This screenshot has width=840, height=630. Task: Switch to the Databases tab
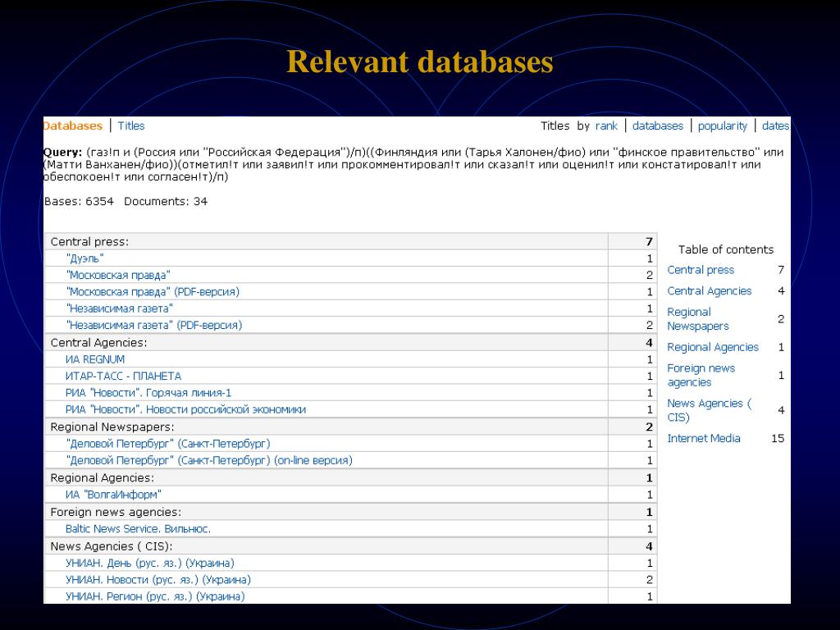[x=73, y=126]
